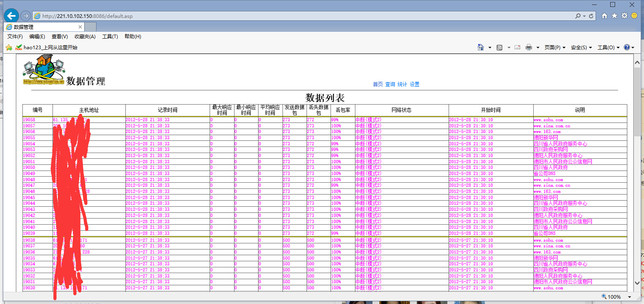Viewport: 644px width, 304px height.
Task: Click www.sohu.com in row 19058
Action: [548, 120]
